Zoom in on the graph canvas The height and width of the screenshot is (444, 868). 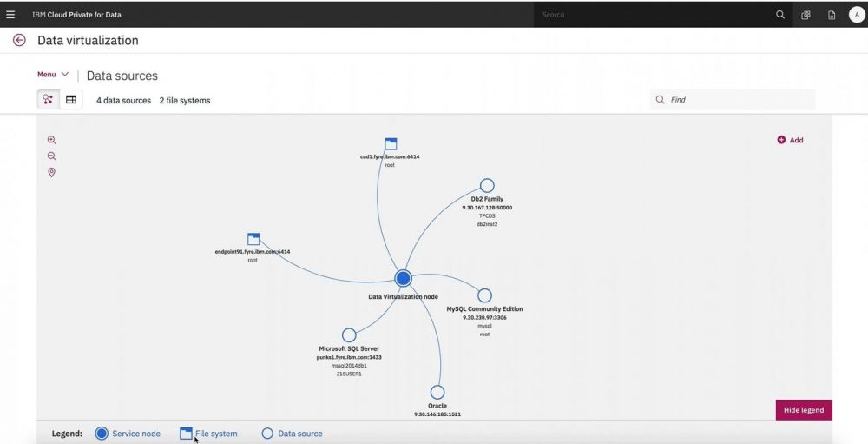pos(51,140)
